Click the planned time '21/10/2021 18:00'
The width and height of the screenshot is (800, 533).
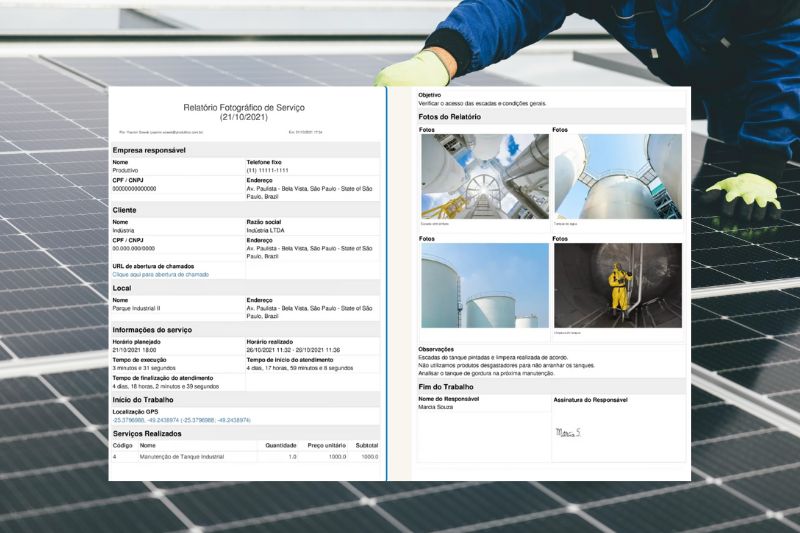click(x=134, y=350)
